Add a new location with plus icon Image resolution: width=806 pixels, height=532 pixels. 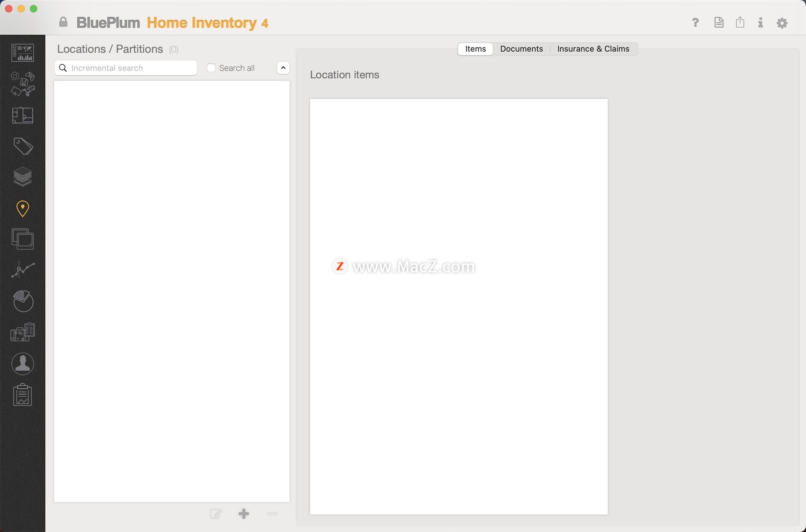click(x=244, y=514)
